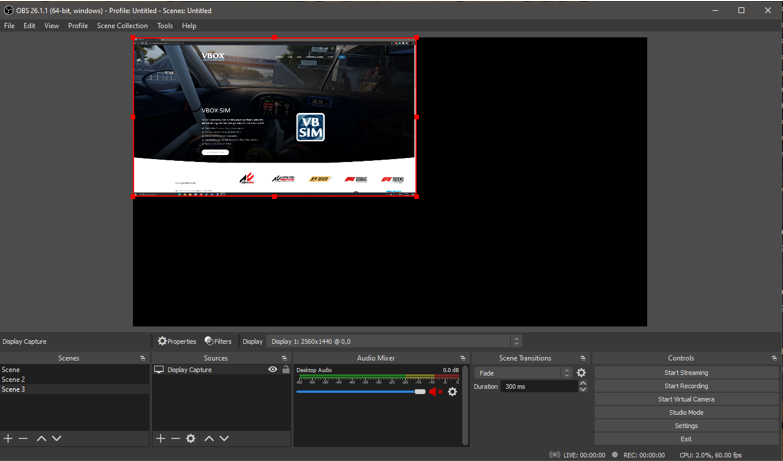Open scene transition properties gear
783x461 pixels.
pyautogui.click(x=581, y=373)
